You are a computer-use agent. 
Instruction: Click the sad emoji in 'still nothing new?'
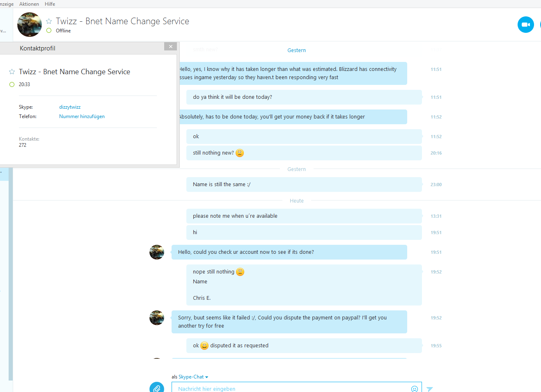click(240, 153)
